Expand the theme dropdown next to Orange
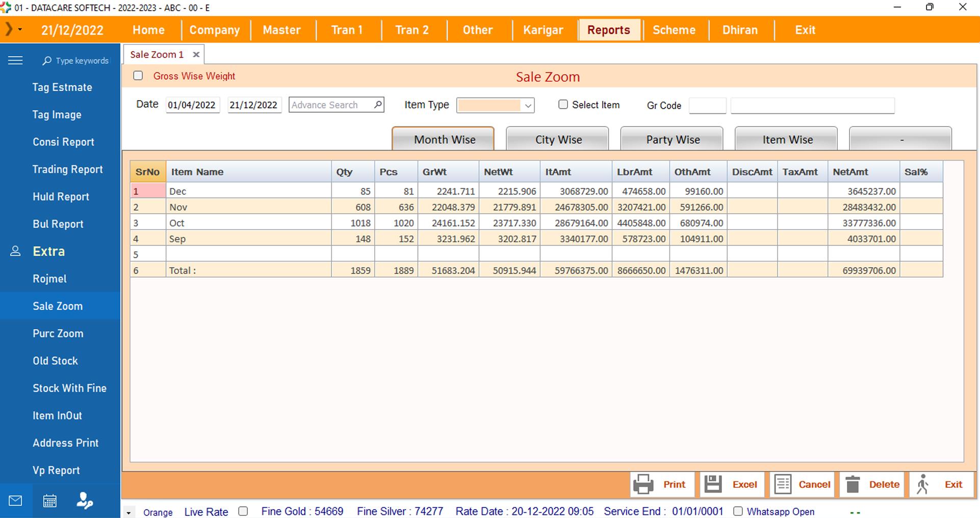This screenshot has width=980, height=518. point(128,512)
